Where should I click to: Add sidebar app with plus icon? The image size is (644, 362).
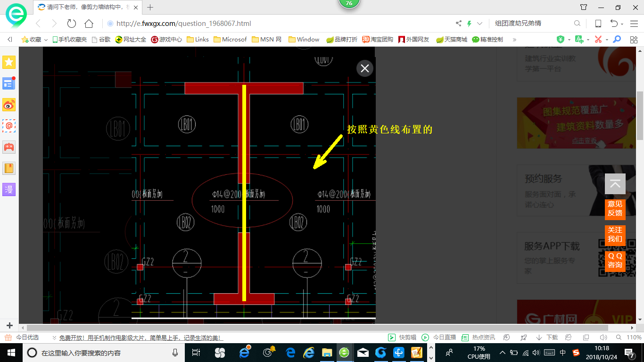[x=9, y=326]
